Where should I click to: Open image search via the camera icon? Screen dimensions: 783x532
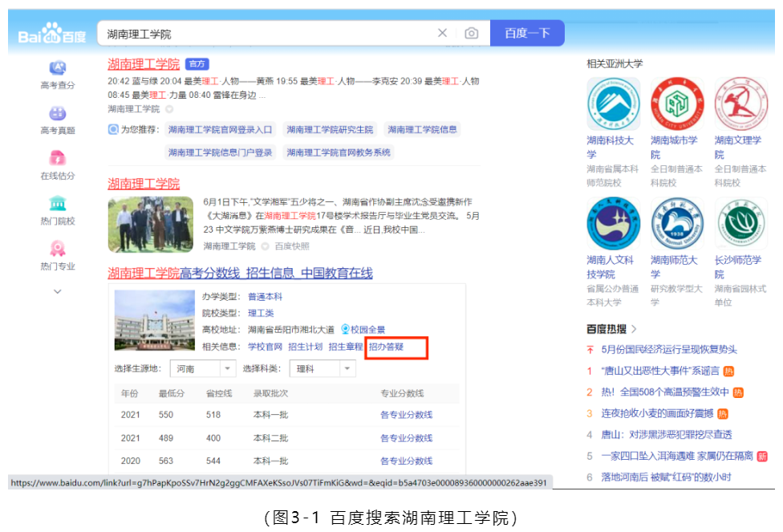[471, 34]
